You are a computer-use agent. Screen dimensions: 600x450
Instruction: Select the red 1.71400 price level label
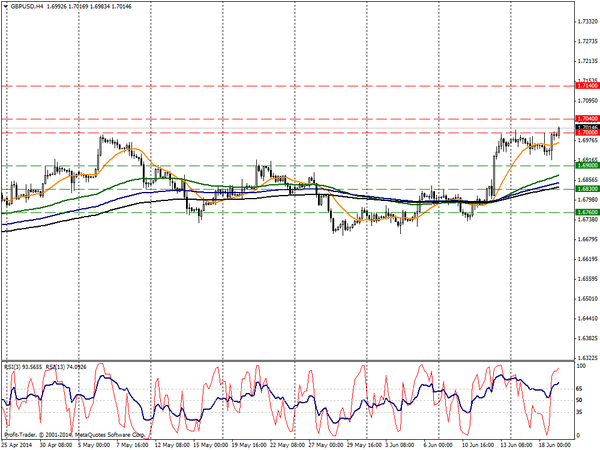point(587,87)
